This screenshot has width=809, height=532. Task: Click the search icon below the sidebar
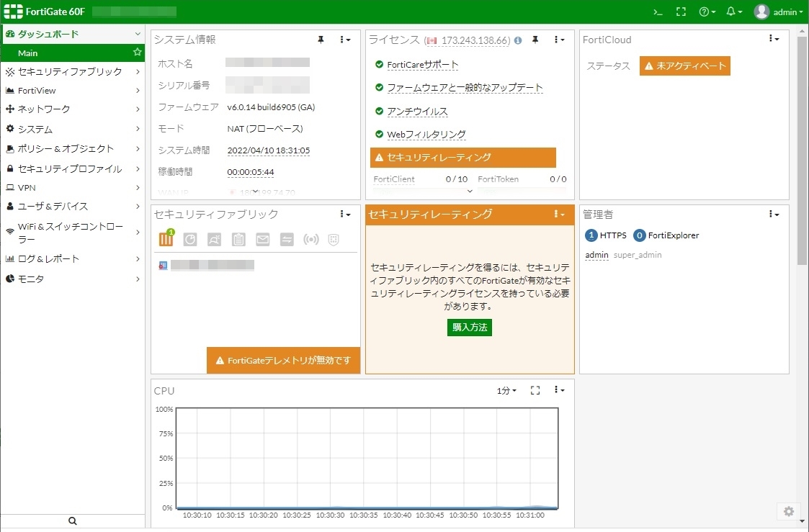click(72, 521)
